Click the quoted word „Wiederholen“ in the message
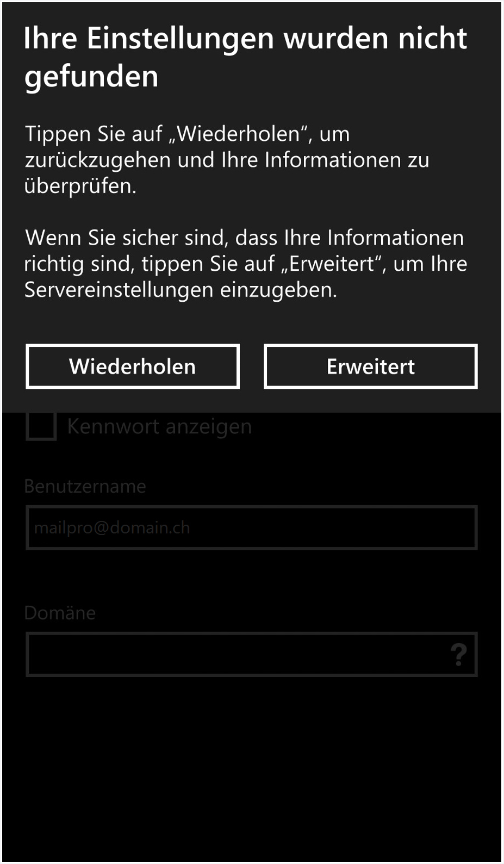The height and width of the screenshot is (864, 504). click(x=240, y=134)
